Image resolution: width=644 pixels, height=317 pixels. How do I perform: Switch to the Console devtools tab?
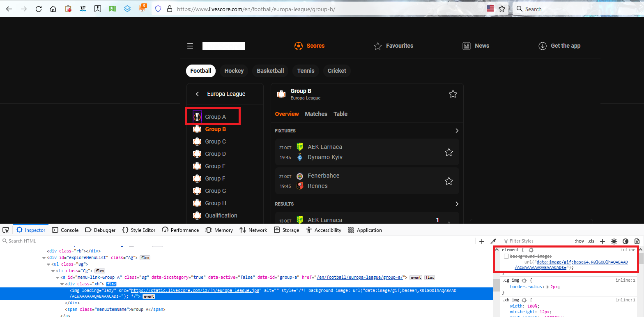point(65,230)
